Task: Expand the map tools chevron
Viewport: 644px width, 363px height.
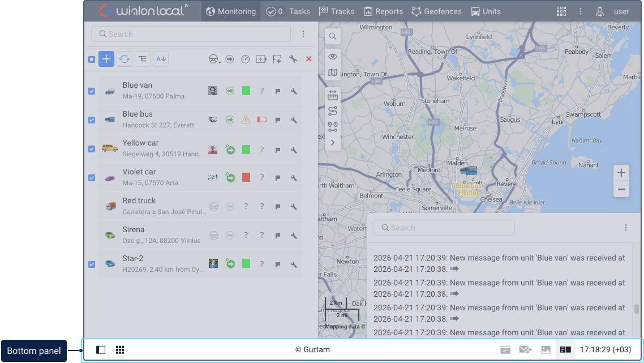Action: (x=333, y=143)
